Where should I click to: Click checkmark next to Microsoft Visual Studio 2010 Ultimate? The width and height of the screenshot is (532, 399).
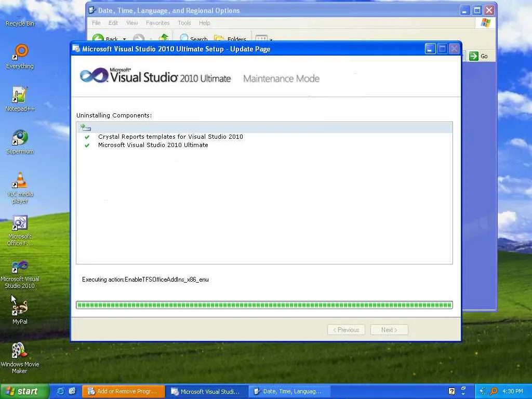pos(87,145)
